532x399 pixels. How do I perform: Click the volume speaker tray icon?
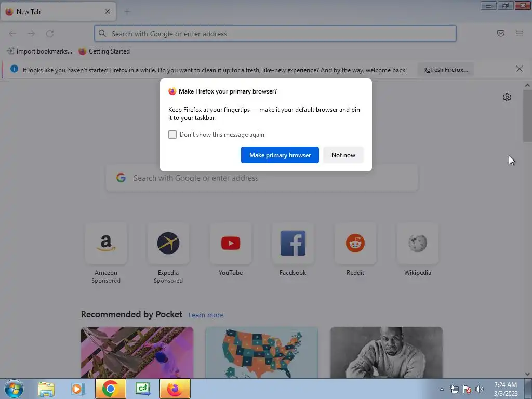coord(480,389)
